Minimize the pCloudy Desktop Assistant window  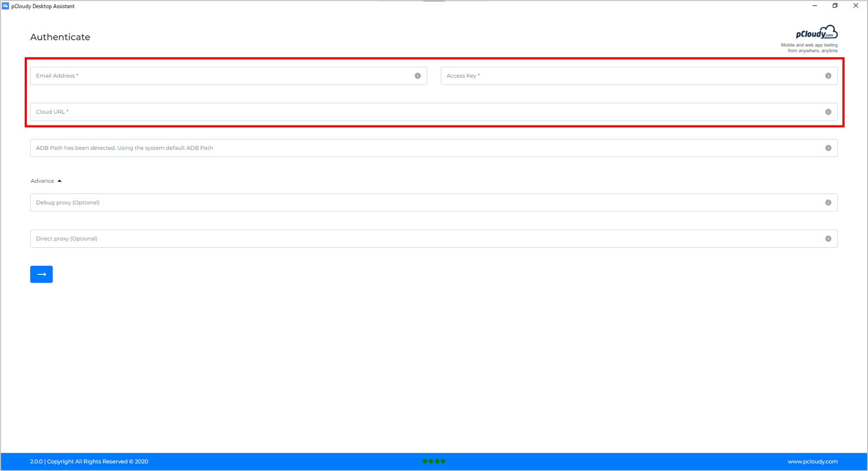(x=815, y=6)
